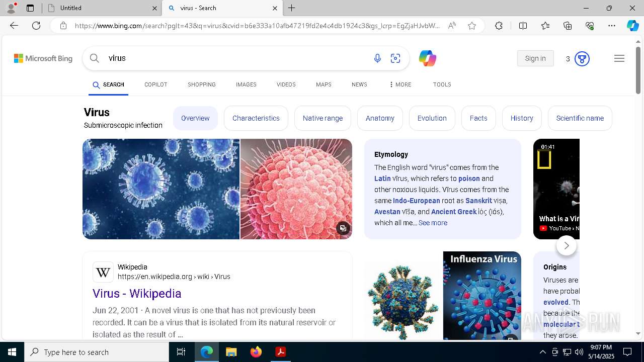
Task: Follow the Indo-European link
Action: point(417,201)
